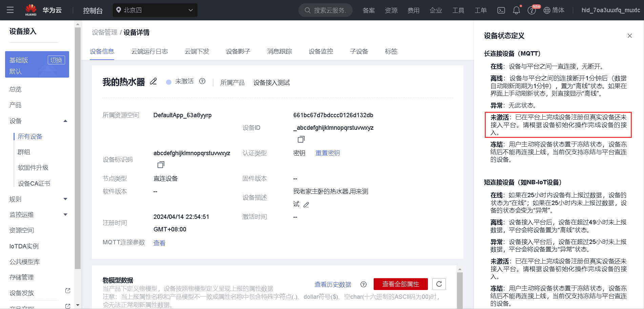Select 群组 in the sidebar
Viewport: 644px width, 309px height.
(24, 152)
